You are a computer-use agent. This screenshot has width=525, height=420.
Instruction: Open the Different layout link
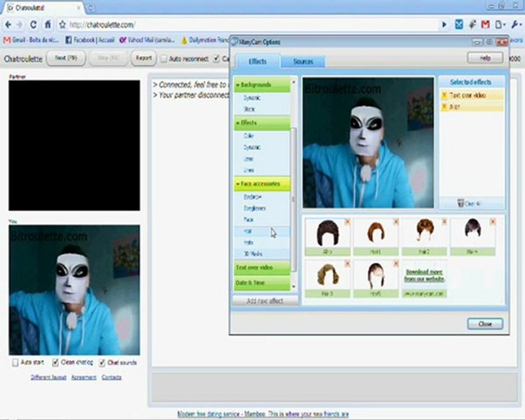[48, 377]
